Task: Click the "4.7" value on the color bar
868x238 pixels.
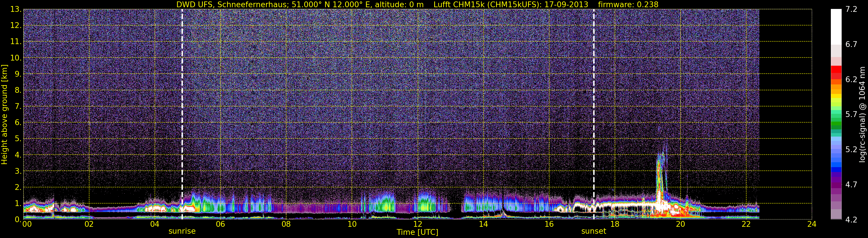Action: (x=851, y=185)
